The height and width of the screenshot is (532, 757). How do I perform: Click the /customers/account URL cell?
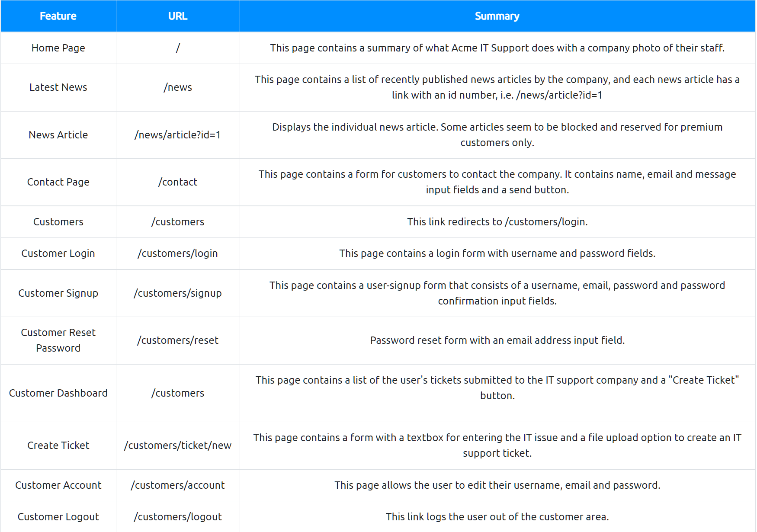(177, 485)
